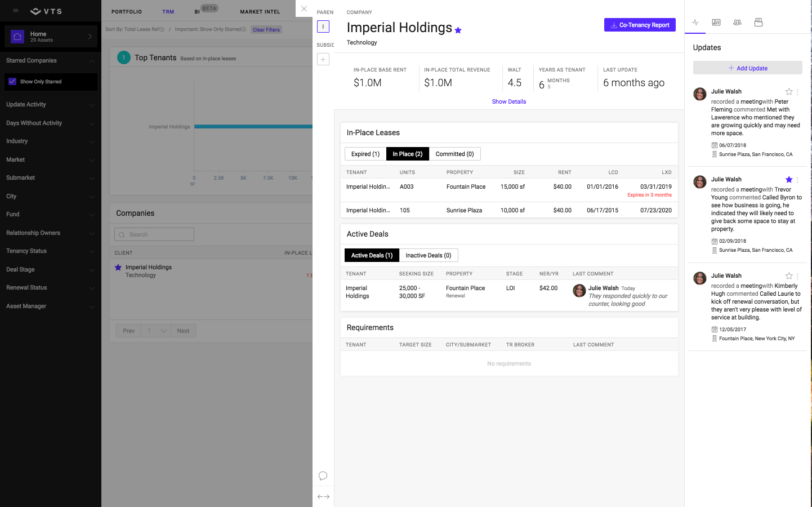Star the Peter Fleming meeting update
This screenshot has width=812, height=507.
789,92
